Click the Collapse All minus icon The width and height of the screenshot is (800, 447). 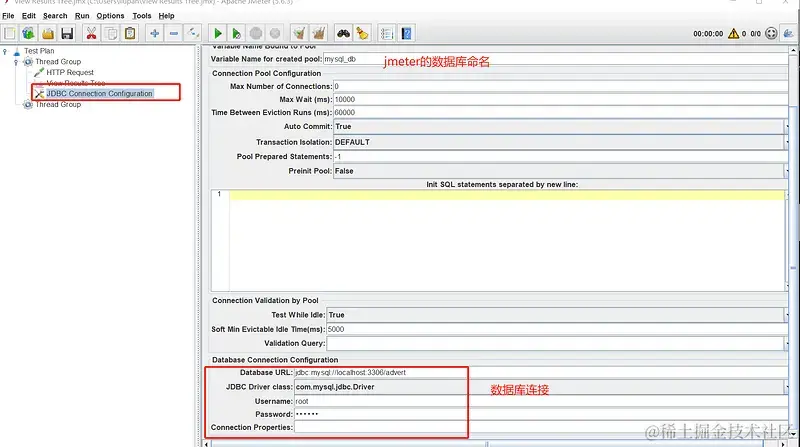[174, 34]
